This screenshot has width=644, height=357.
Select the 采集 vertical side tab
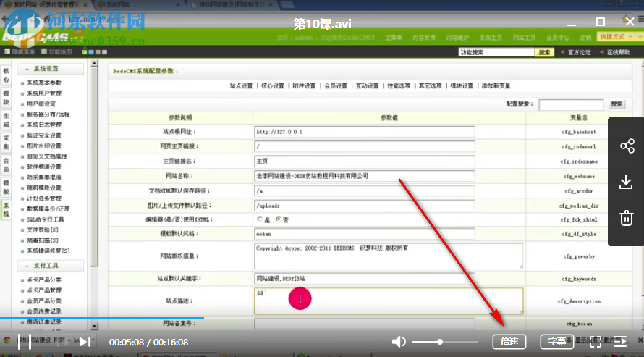(x=7, y=142)
